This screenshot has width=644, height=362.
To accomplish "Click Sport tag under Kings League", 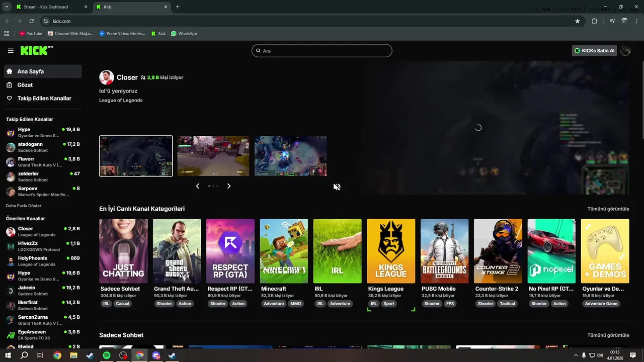I will tap(389, 304).
